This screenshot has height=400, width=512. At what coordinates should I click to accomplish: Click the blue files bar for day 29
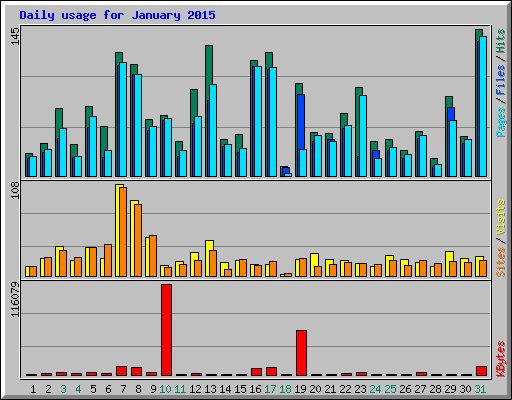451,114
